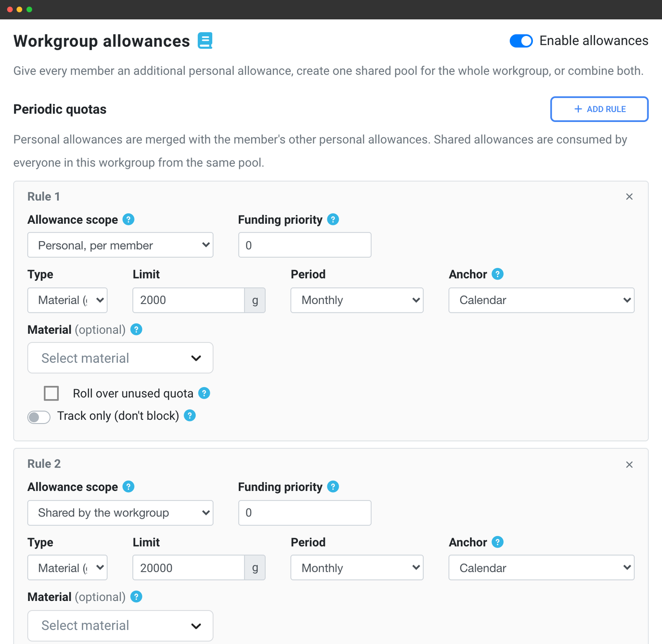Expand Rule 2 Select material dropdown

click(x=121, y=626)
